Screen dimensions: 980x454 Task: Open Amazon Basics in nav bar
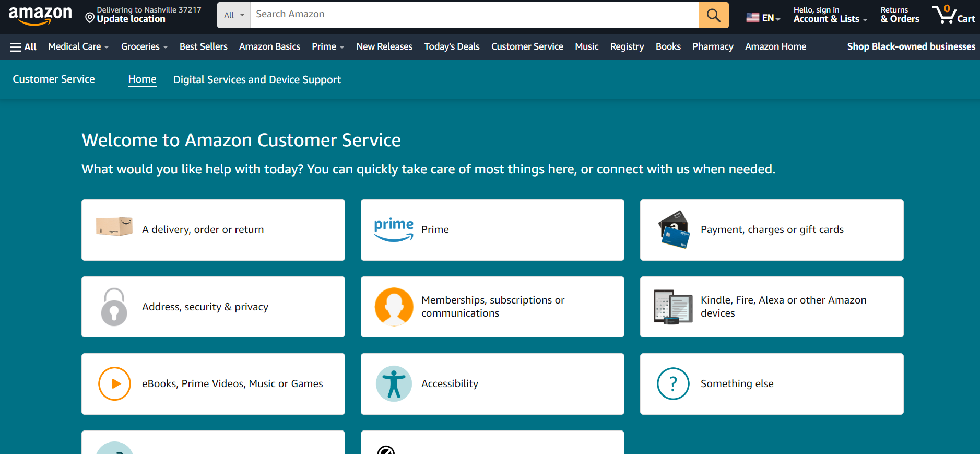[x=269, y=46]
